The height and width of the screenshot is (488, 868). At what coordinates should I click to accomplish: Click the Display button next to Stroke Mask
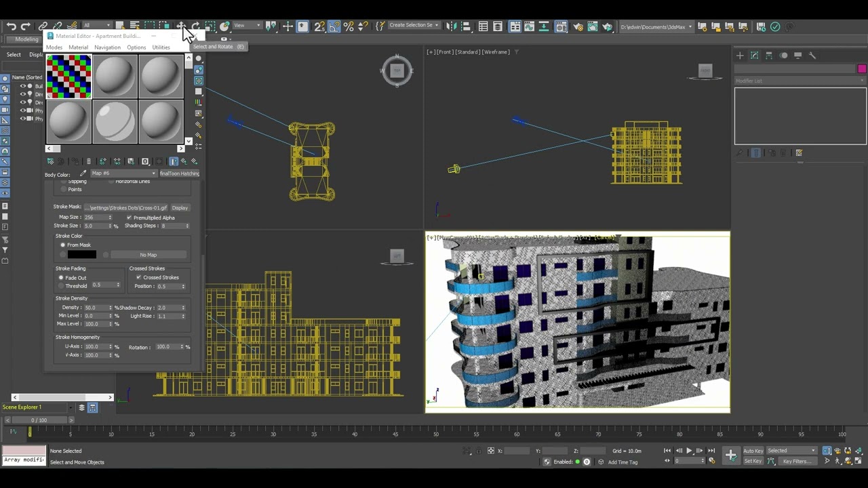point(180,208)
